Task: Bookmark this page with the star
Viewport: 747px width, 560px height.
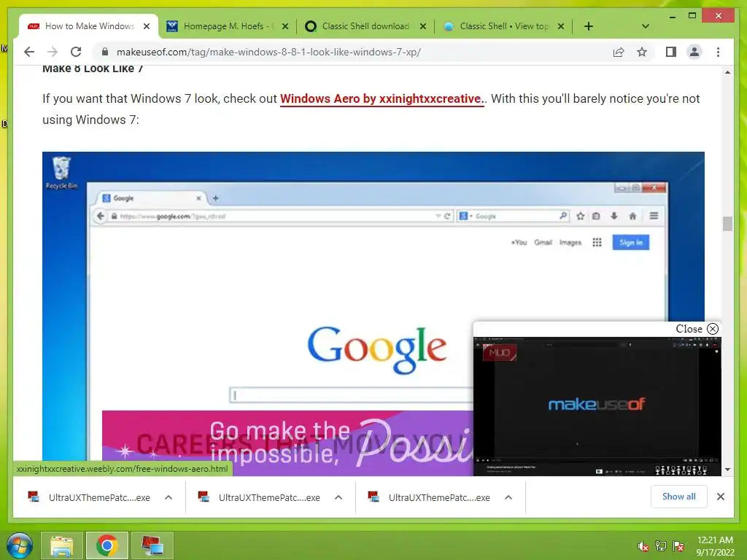Action: pyautogui.click(x=642, y=52)
